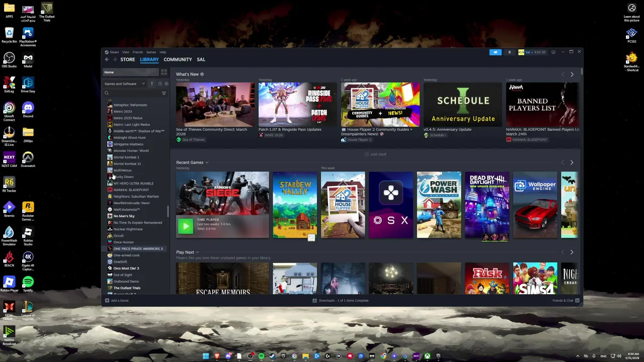This screenshot has width=644, height=362.
Task: Open The Sims 4 cover
Action: [x=535, y=278]
